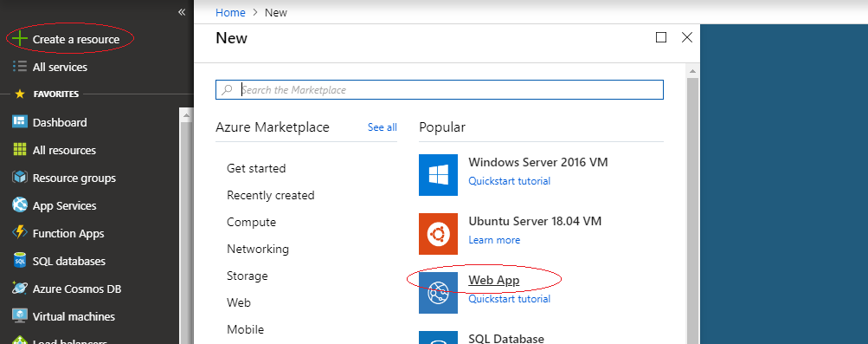This screenshot has width=868, height=344.
Task: Select the Compute marketplace category
Action: (251, 222)
